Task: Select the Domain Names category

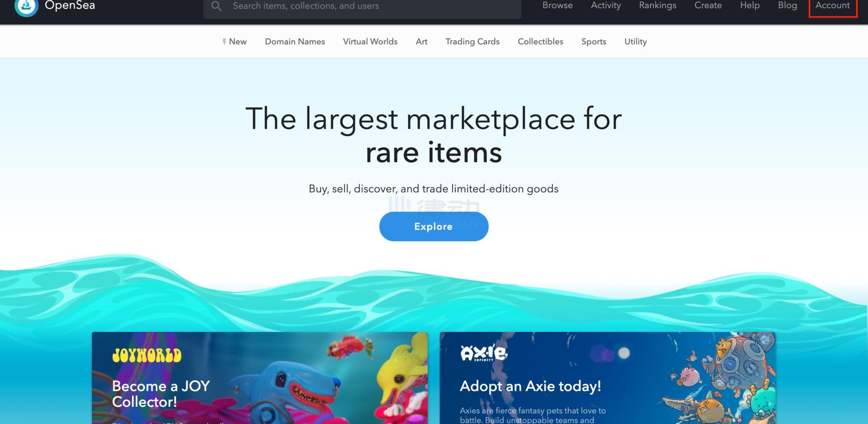Action: point(295,42)
